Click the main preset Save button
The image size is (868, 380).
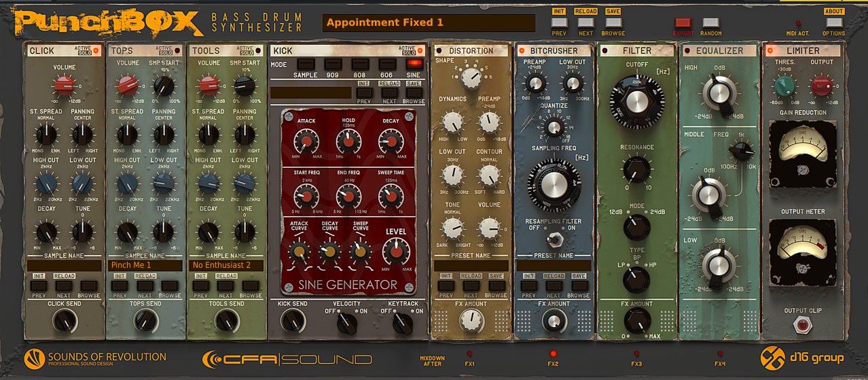click(x=613, y=12)
